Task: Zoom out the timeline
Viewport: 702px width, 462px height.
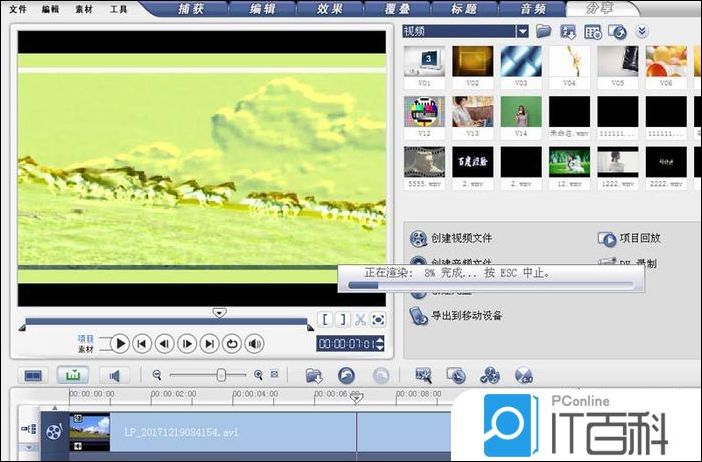Action: 157,375
